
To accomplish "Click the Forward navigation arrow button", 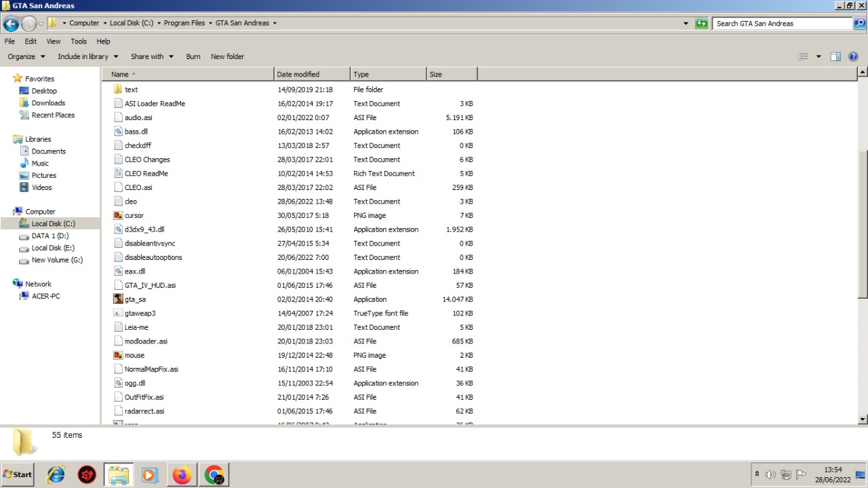I will 28,24.
